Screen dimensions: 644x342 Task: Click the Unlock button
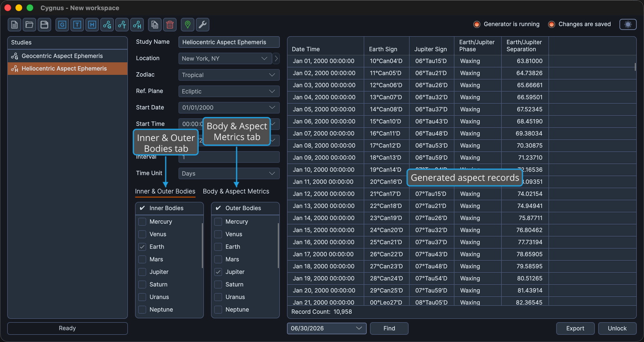coord(617,328)
